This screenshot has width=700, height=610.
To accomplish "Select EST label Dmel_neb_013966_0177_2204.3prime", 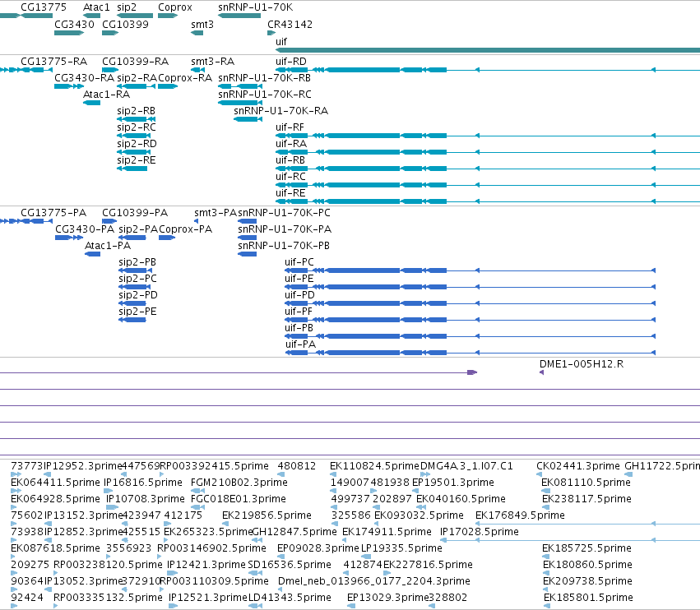I will pyautogui.click(x=374, y=581).
